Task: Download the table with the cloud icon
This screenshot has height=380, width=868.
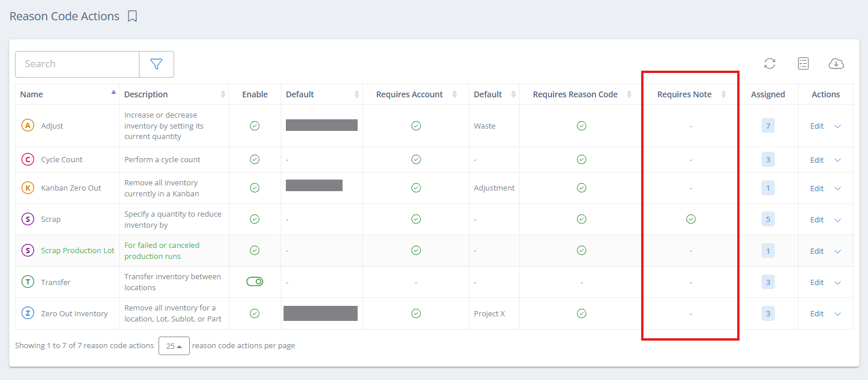Action: (836, 64)
